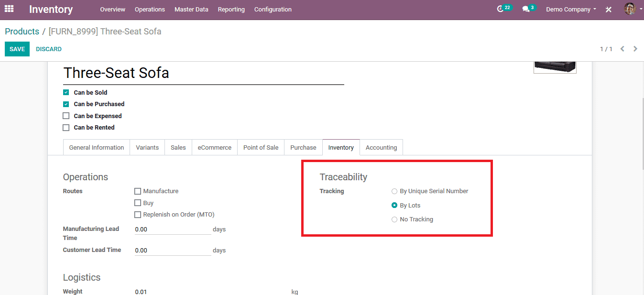The image size is (644, 295).
Task: Edit Manufacturing Lead Time field
Action: click(173, 229)
